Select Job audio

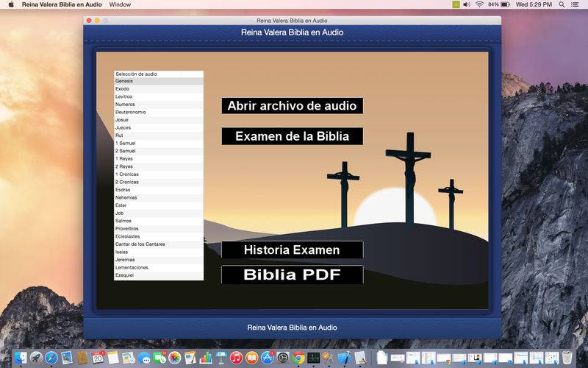(x=159, y=213)
